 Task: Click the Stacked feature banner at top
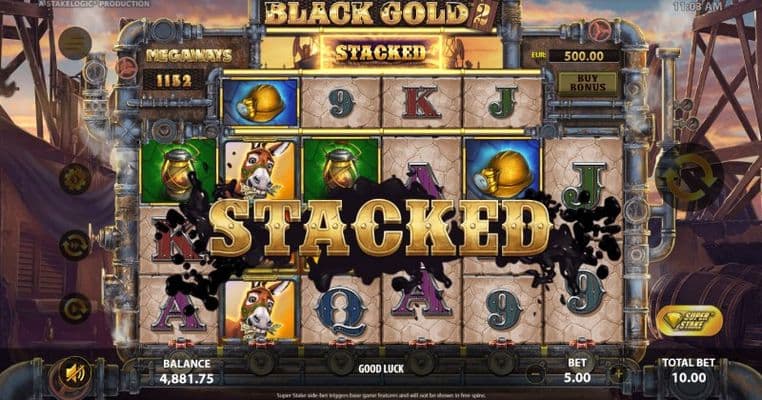point(381,52)
